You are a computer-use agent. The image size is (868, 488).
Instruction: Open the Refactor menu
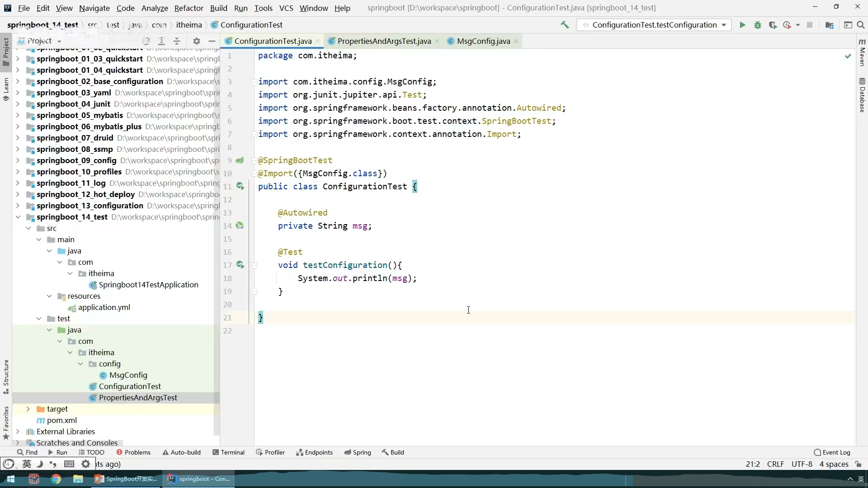(x=189, y=8)
